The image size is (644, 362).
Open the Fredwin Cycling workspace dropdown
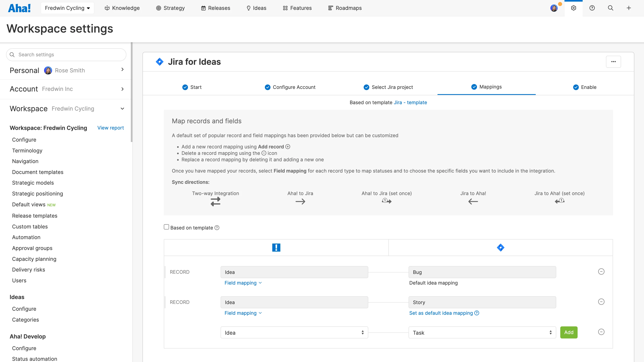click(x=67, y=8)
